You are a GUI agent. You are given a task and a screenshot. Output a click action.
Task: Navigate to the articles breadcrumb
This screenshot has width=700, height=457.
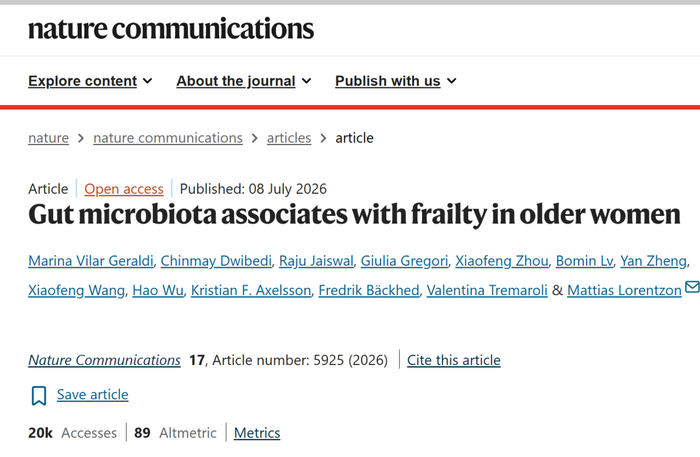[289, 138]
